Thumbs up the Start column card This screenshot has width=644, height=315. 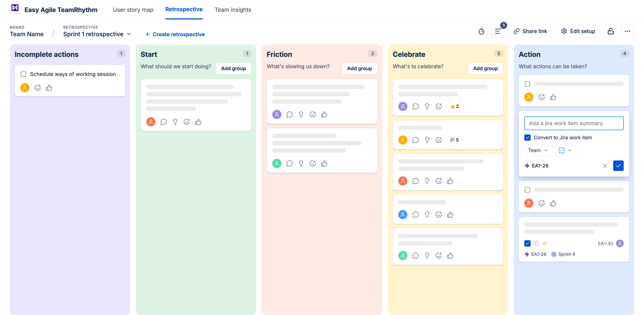(198, 122)
